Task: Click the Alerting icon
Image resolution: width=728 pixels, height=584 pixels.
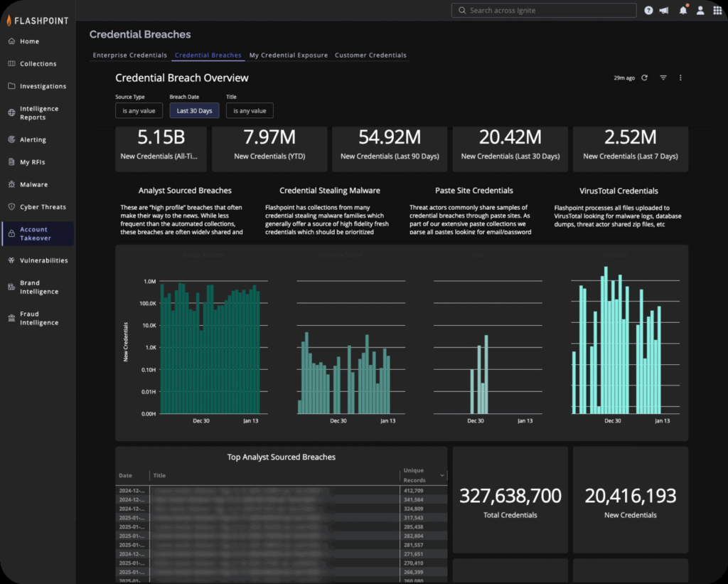Action: [x=11, y=139]
